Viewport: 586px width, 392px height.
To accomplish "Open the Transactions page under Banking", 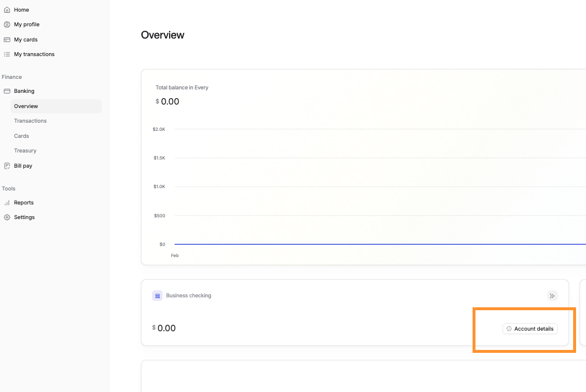I will 30,121.
